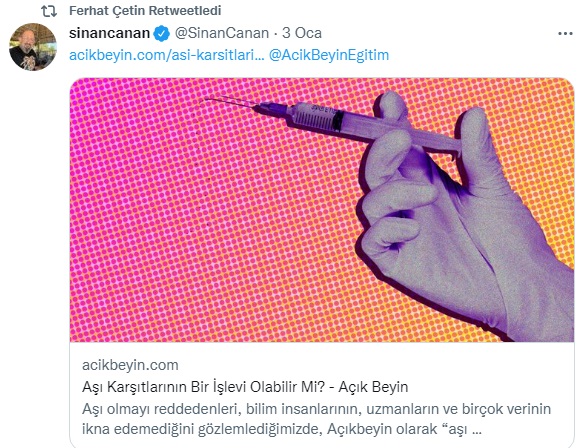Open the @AcikBeyinEgitim mention

[x=329, y=55]
